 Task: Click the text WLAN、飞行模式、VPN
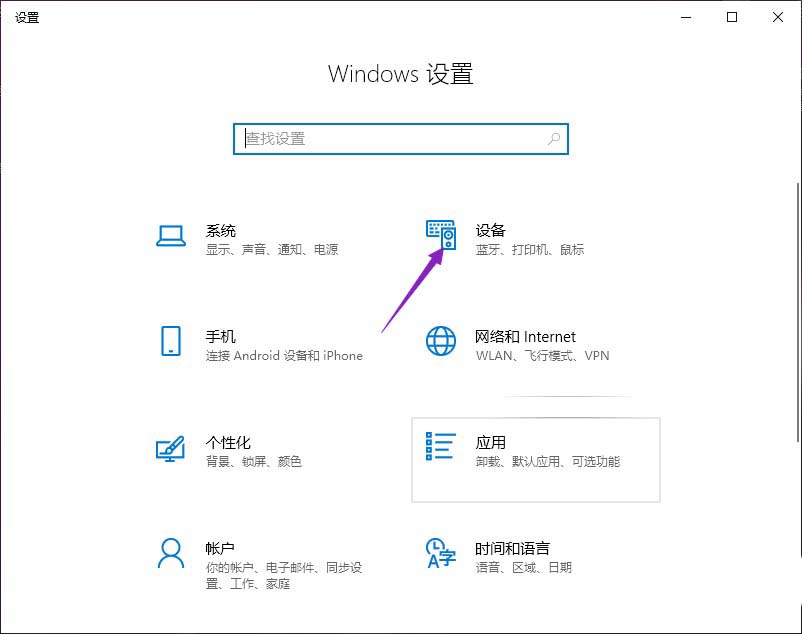(543, 356)
